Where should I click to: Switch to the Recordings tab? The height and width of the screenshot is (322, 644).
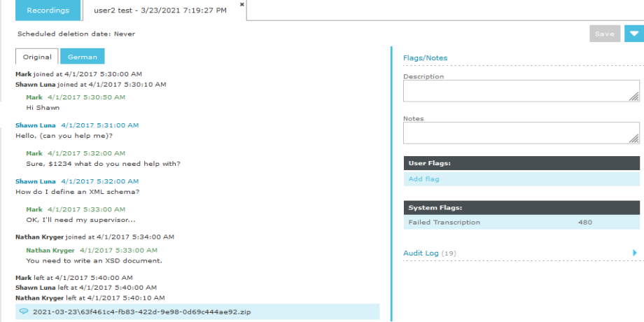(x=48, y=10)
